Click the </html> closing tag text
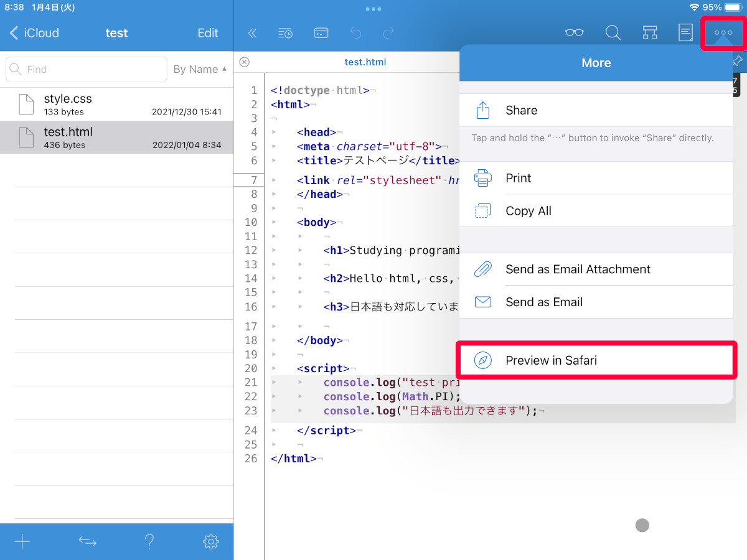The height and width of the screenshot is (560, 747). pyautogui.click(x=294, y=459)
